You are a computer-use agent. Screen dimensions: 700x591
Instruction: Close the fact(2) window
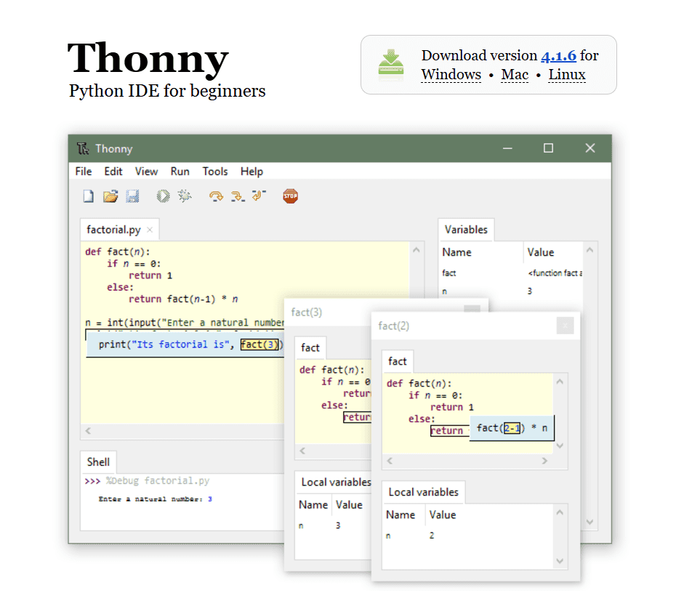[566, 326]
